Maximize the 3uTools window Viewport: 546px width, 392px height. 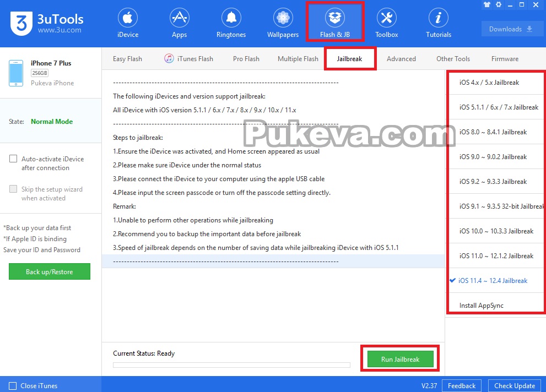522,4
